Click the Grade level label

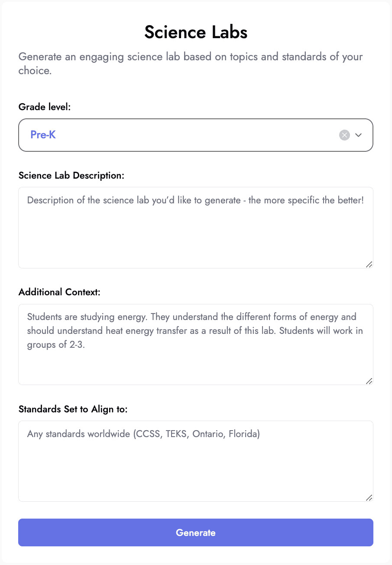tap(45, 107)
